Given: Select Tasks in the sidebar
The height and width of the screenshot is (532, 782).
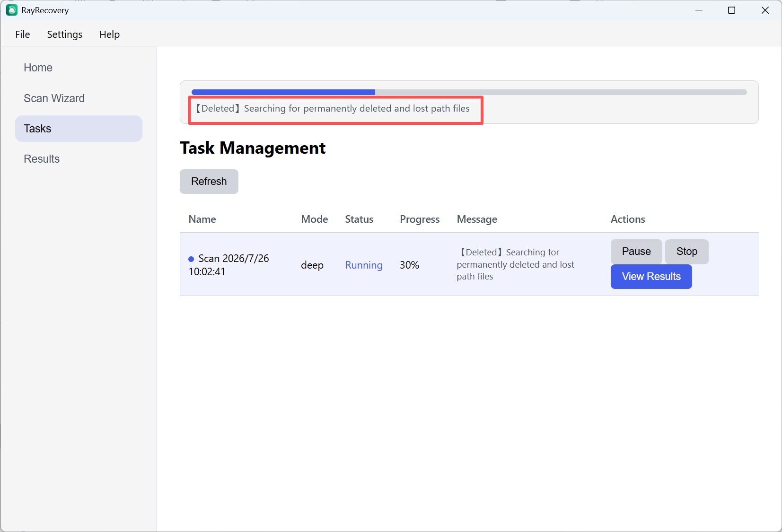Looking at the screenshot, I should pyautogui.click(x=79, y=129).
